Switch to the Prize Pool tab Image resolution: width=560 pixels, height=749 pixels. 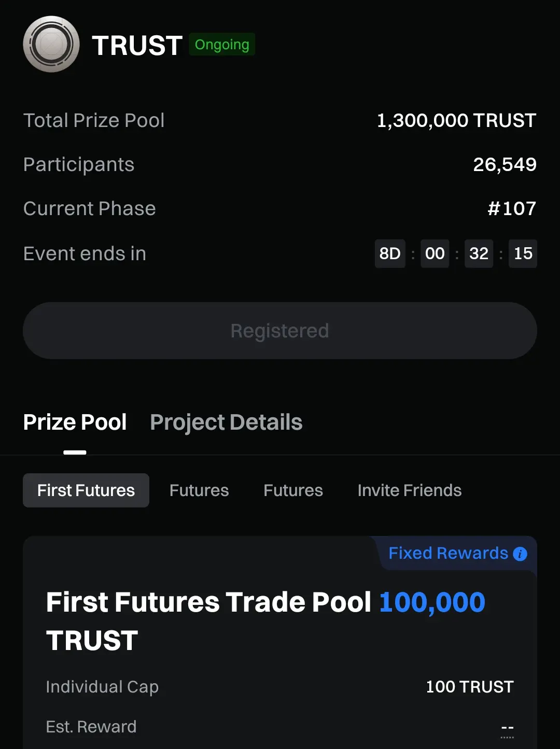[x=75, y=422]
